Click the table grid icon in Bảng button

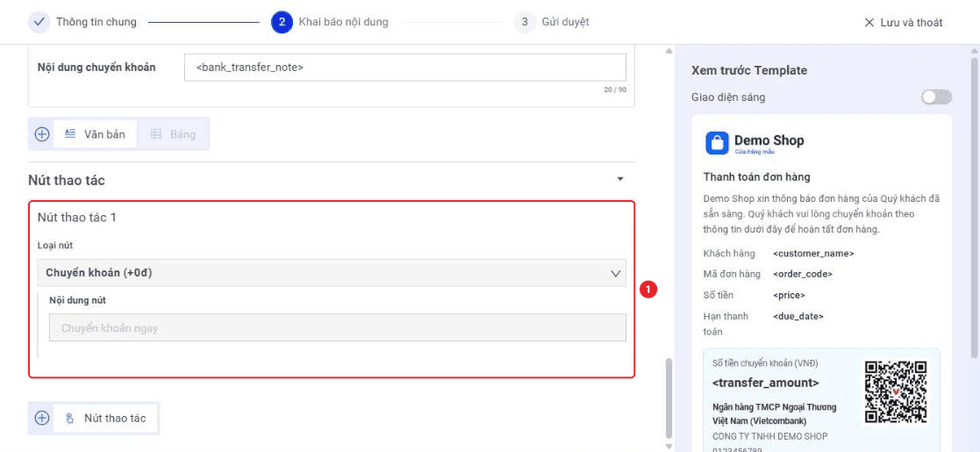click(156, 133)
